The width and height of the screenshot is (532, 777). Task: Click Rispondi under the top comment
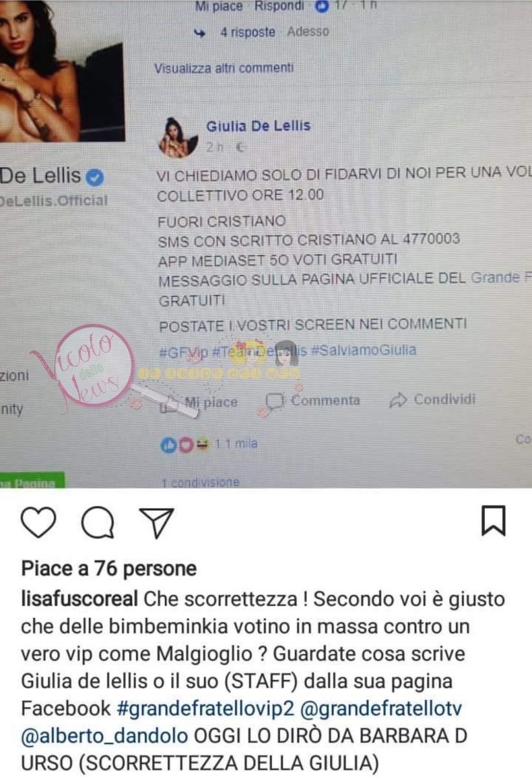(x=279, y=6)
